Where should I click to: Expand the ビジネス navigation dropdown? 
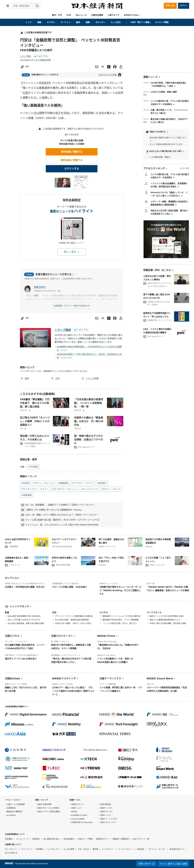coord(52,22)
